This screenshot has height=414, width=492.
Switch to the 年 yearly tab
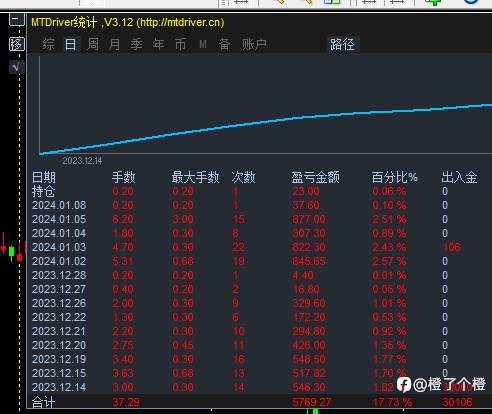(x=158, y=44)
